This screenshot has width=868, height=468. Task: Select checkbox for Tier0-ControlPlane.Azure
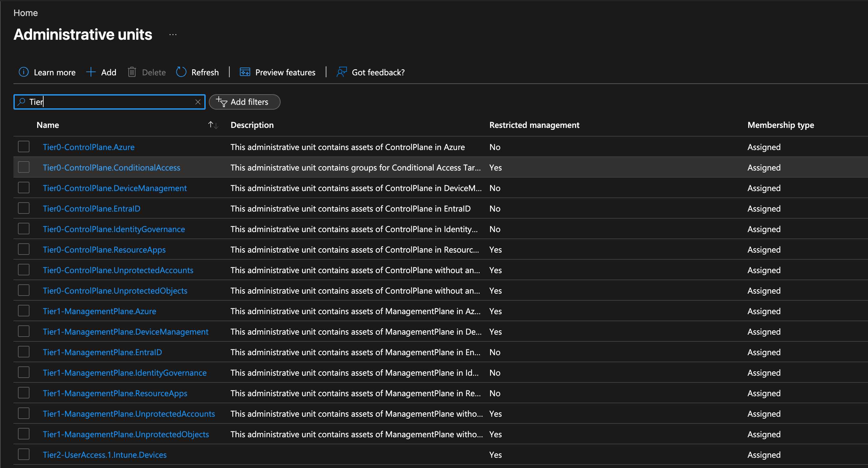click(x=24, y=147)
